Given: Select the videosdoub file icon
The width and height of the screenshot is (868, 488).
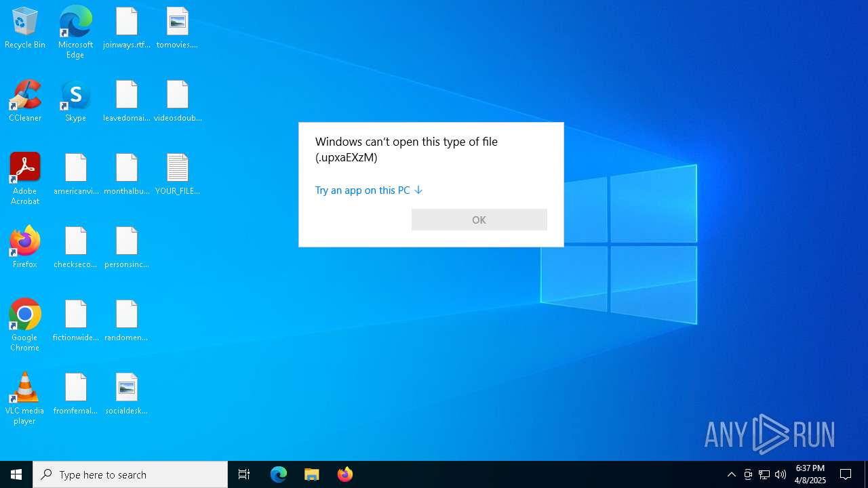Looking at the screenshot, I should [177, 102].
